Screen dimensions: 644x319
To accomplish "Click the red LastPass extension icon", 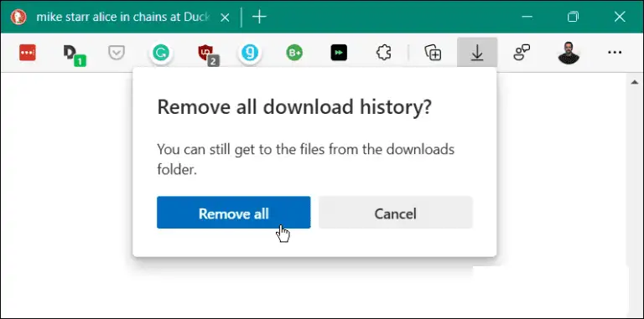I will [28, 53].
